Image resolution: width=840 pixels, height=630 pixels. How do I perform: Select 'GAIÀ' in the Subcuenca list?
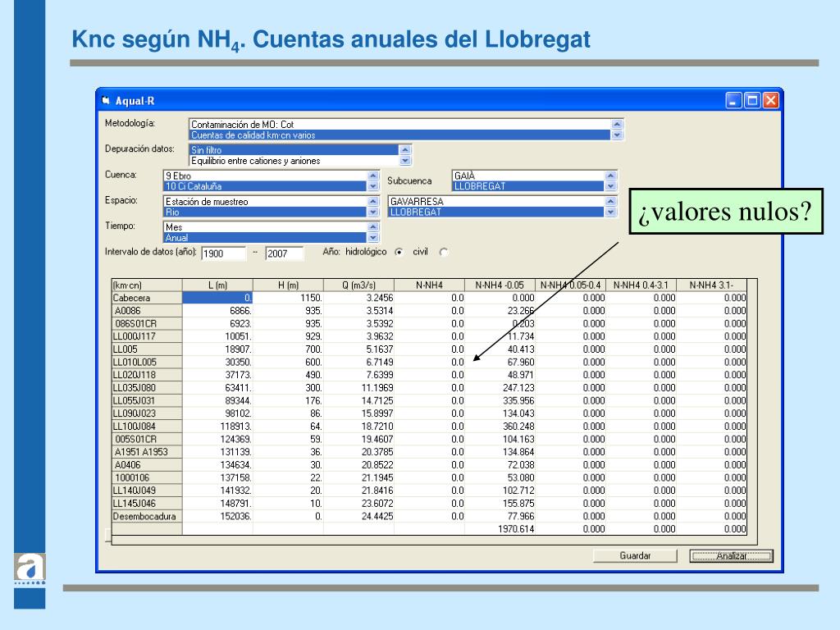coord(528,176)
